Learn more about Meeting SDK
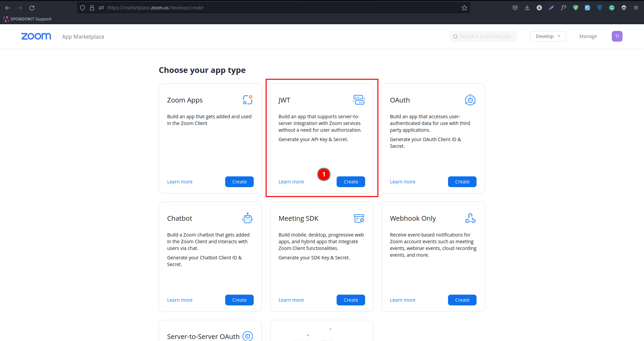The height and width of the screenshot is (341, 644). [291, 300]
